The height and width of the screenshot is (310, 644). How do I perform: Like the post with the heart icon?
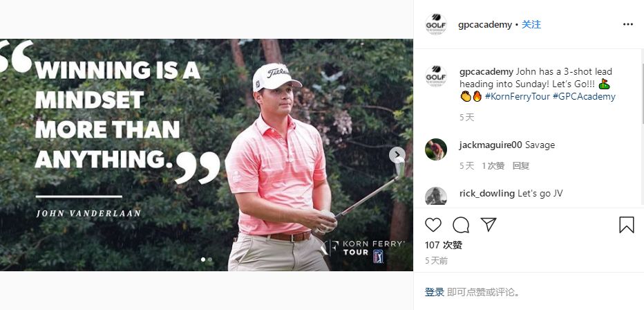(x=433, y=225)
